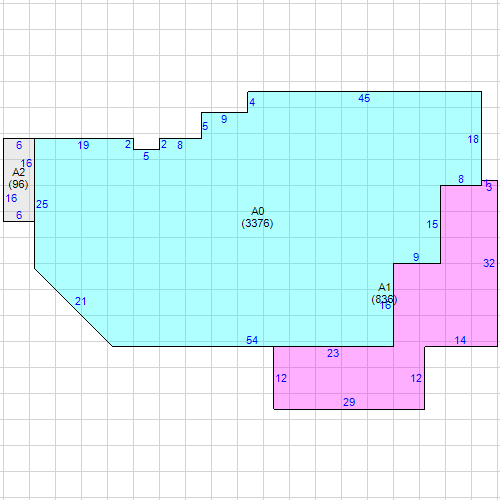Click the 23 dimension label
The image size is (500, 500).
point(333,353)
